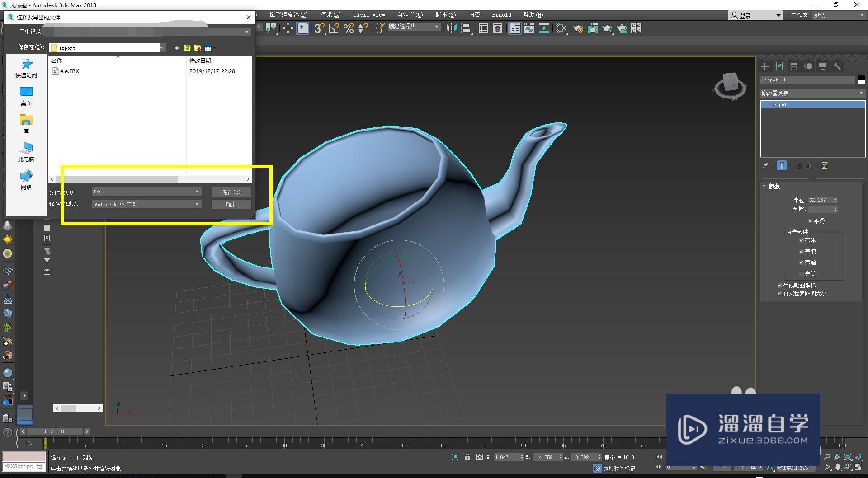This screenshot has width=868, height=478.
Task: Click the 取消 cancel button
Action: tap(231, 204)
